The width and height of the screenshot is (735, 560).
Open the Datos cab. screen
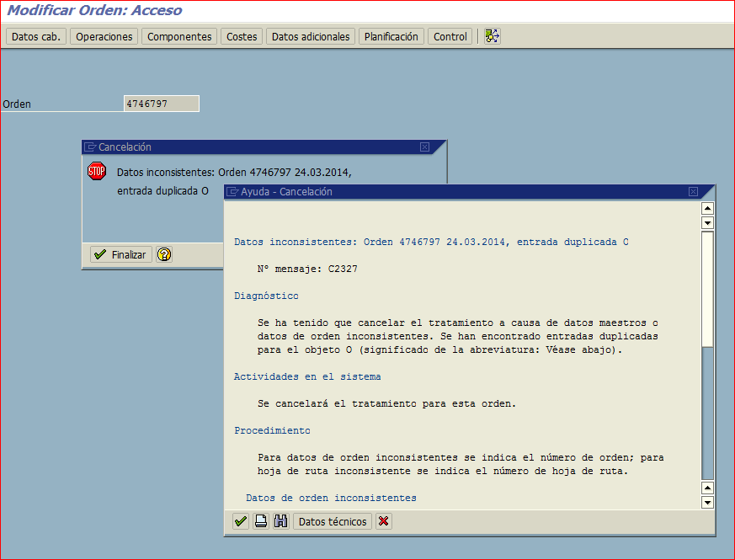(x=35, y=36)
